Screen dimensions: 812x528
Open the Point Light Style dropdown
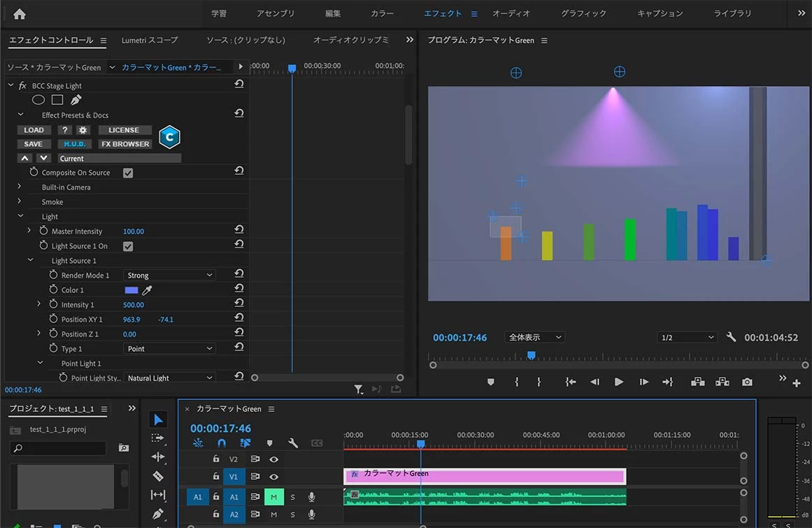click(169, 378)
